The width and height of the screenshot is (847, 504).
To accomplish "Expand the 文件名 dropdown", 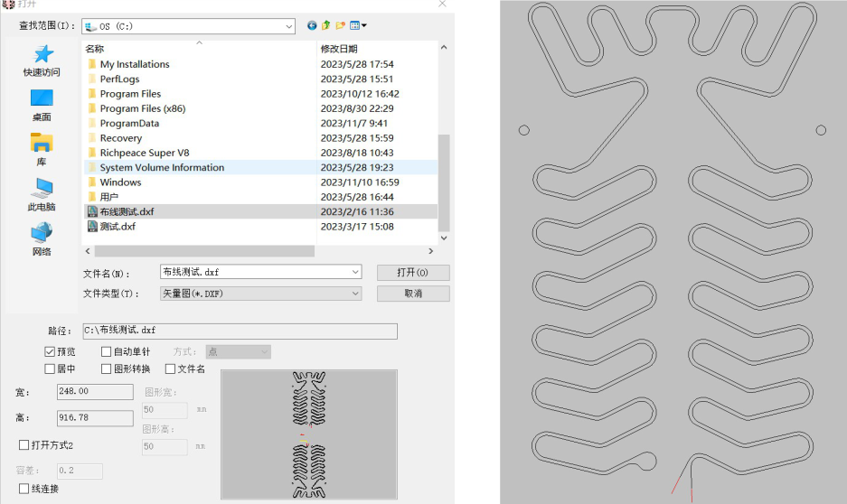I will click(x=355, y=272).
